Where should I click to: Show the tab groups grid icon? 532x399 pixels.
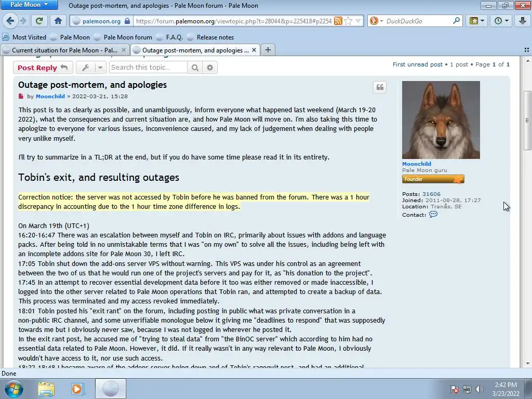pos(527,50)
